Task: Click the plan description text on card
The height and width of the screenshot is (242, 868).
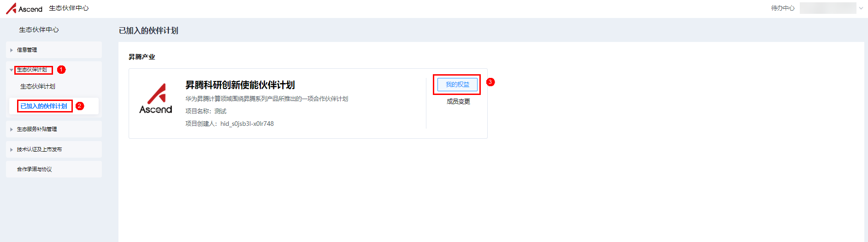Action: coord(267,99)
